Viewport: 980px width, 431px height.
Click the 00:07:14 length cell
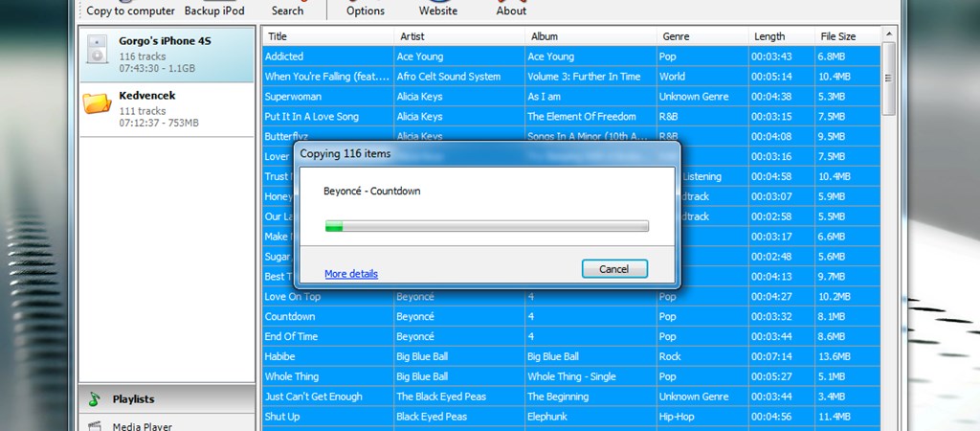click(x=781, y=356)
